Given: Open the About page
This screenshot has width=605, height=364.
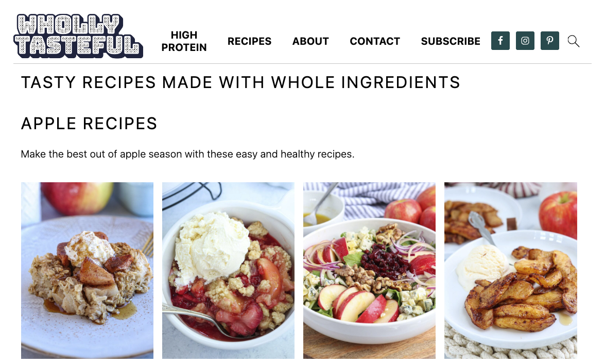Looking at the screenshot, I should coord(310,41).
